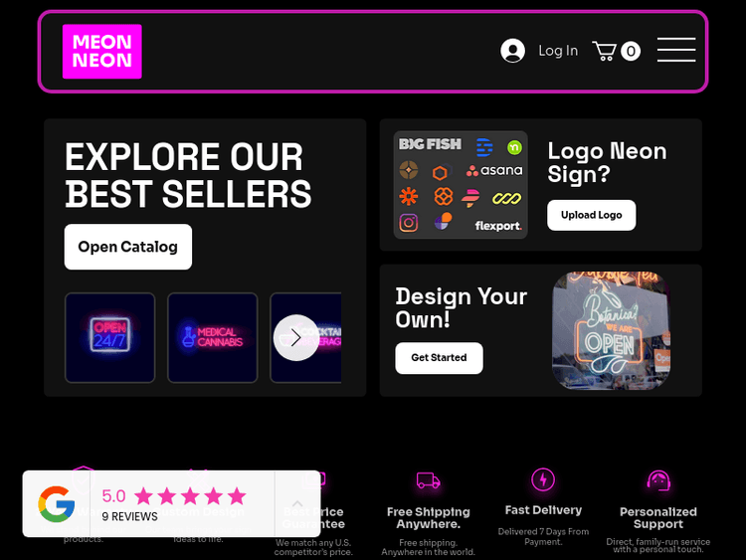This screenshot has width=746, height=560.
Task: Click the cart item count badge
Action: (x=631, y=51)
